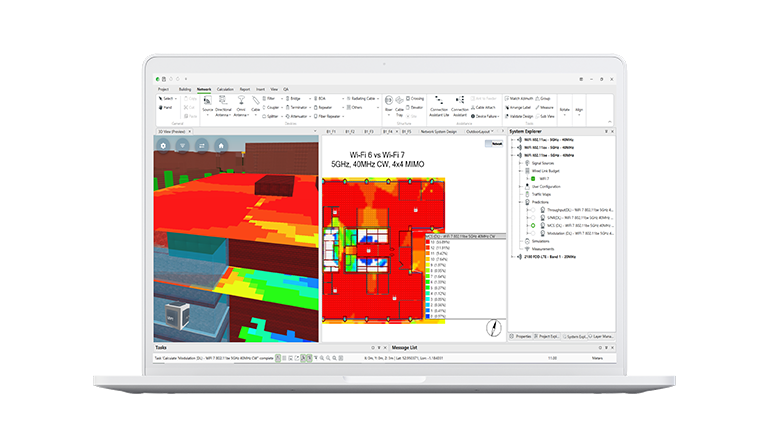Screen dimensions: 768x446
Task: Select the Source device tool
Action: point(208,104)
